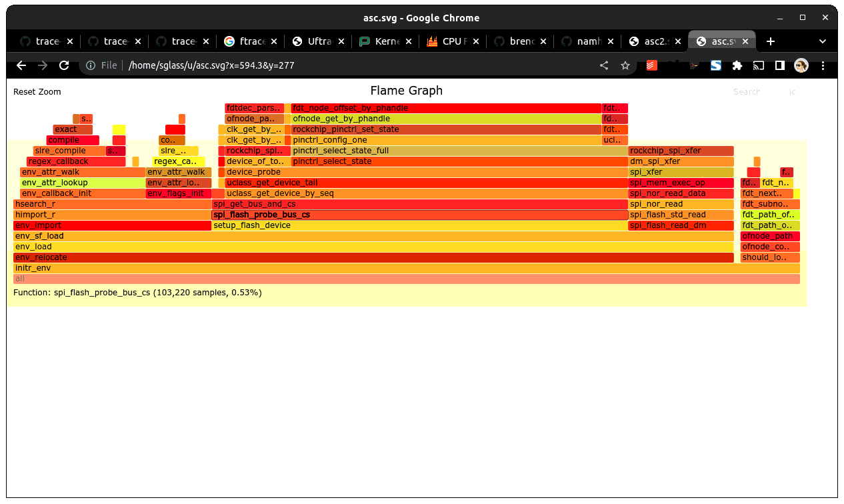Open the tab search chevron

823,41
